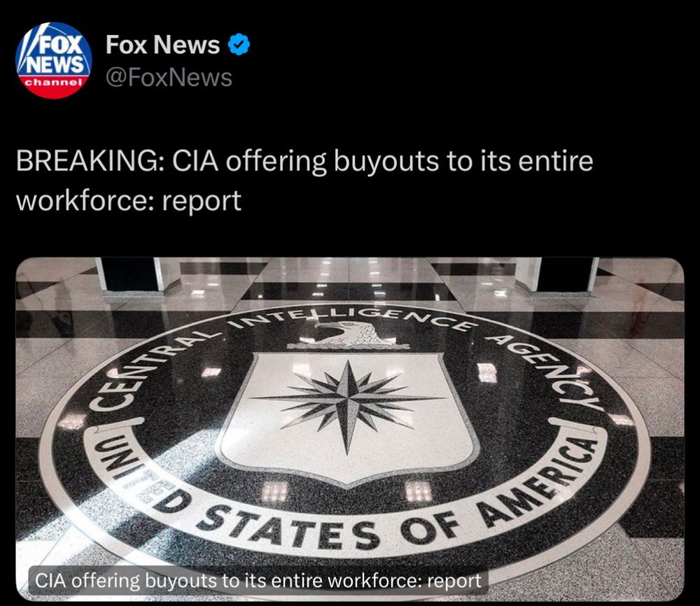Open the Fox News profile avatar
This screenshot has height=606, width=700.
(x=54, y=60)
